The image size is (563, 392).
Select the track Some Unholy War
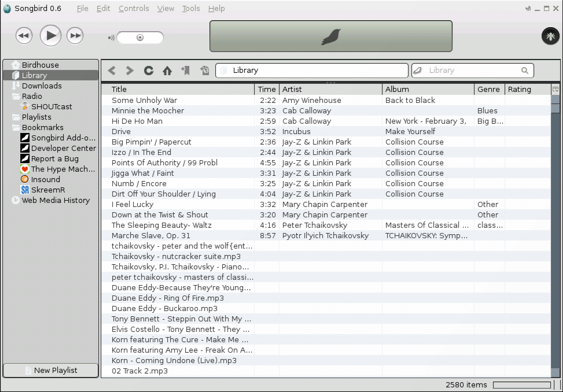tap(326, 101)
